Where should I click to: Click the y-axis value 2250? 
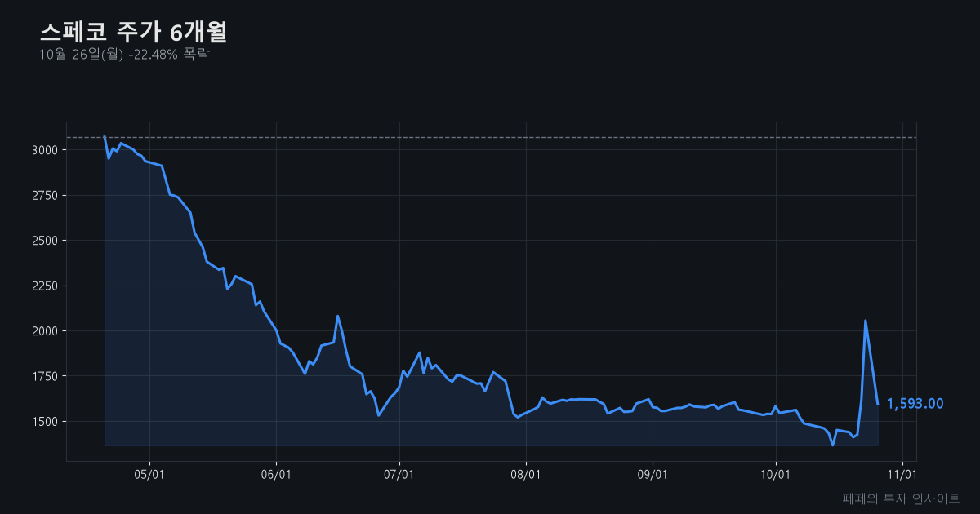tap(44, 286)
